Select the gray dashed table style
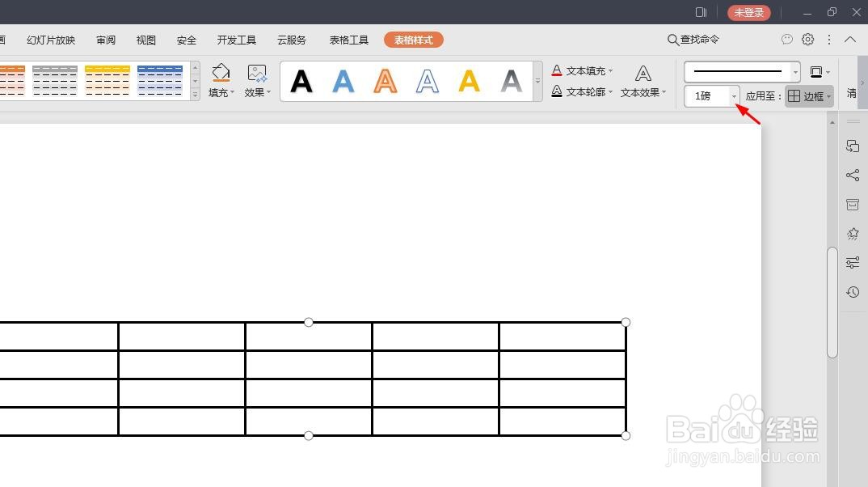The width and height of the screenshot is (868, 487). click(55, 80)
